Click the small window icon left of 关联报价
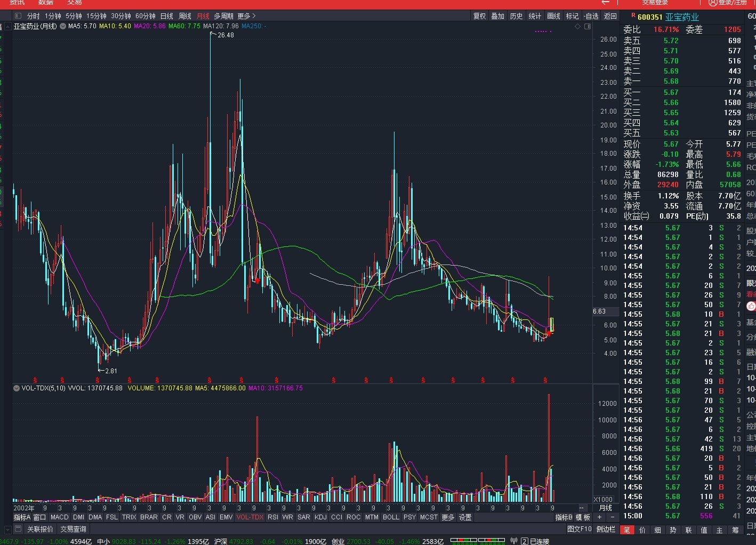Viewport: 756px width, 545px height. [18, 529]
